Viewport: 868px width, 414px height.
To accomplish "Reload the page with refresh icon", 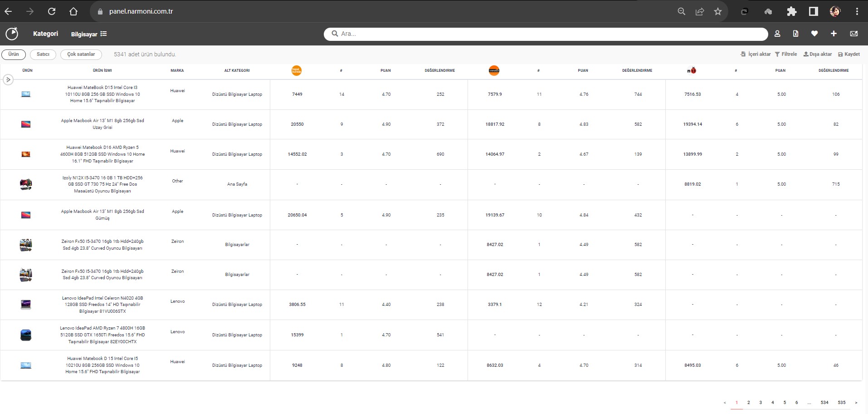I will click(52, 11).
